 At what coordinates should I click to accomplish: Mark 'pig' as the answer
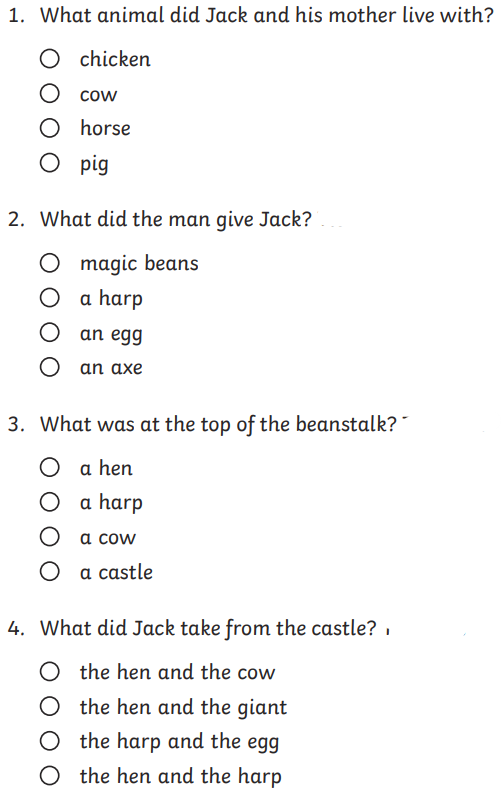pyautogui.click(x=50, y=163)
